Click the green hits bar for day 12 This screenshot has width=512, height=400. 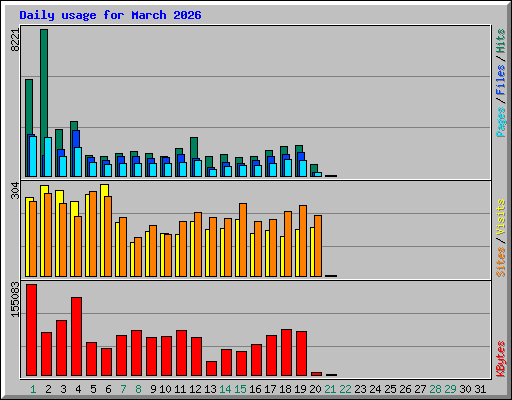[x=194, y=148]
